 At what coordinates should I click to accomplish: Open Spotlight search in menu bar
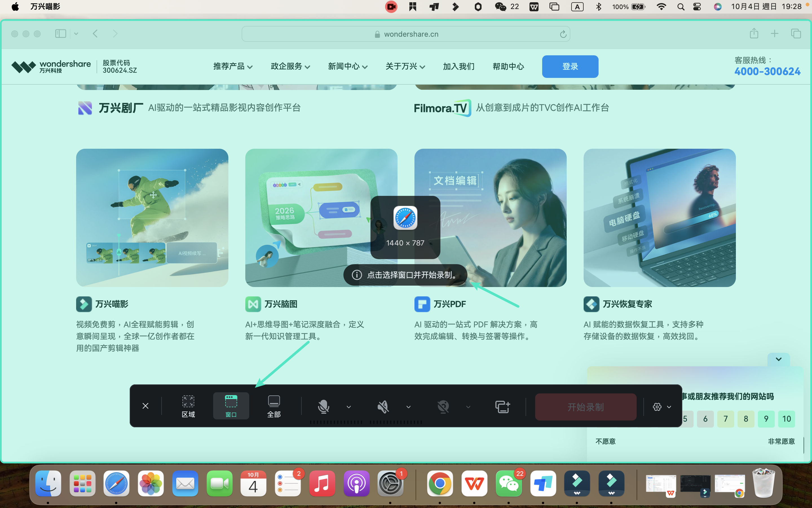680,7
